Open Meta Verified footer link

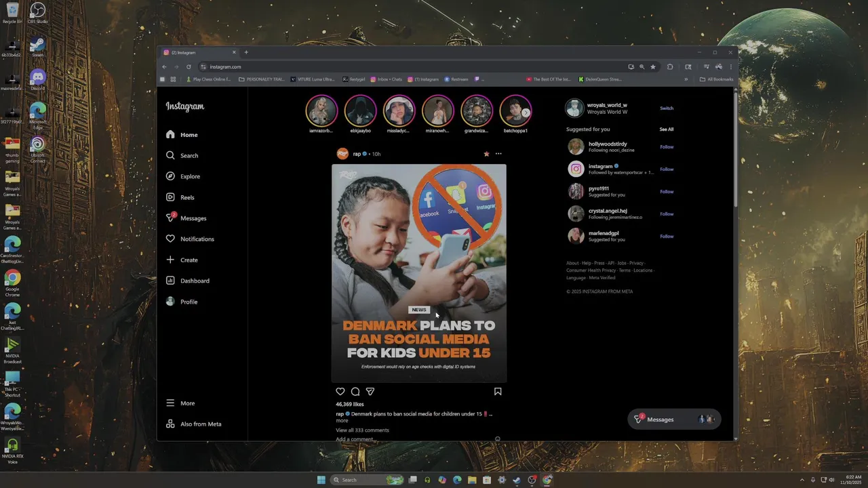point(602,278)
